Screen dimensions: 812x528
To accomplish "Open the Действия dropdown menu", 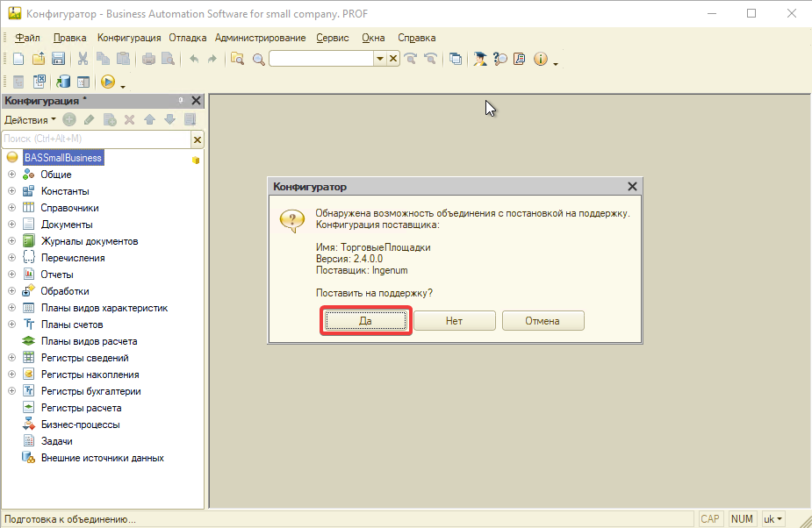I will [x=30, y=119].
